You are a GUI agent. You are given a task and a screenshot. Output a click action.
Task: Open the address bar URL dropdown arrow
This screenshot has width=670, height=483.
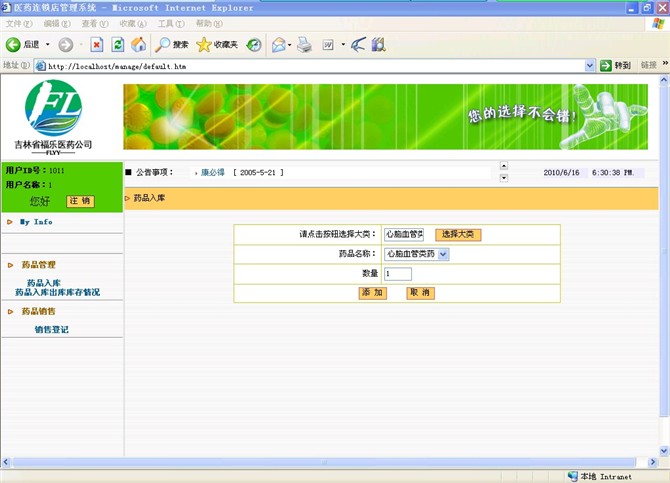click(590, 66)
